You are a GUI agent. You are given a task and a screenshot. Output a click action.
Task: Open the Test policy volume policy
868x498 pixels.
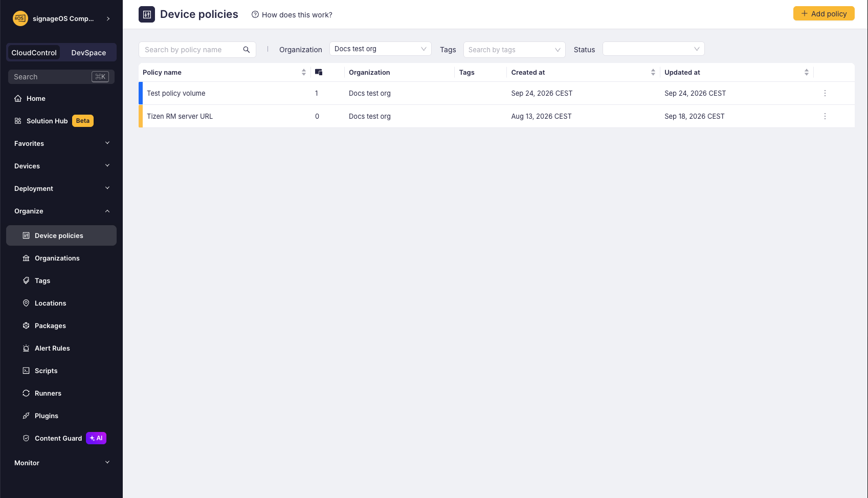pos(176,93)
